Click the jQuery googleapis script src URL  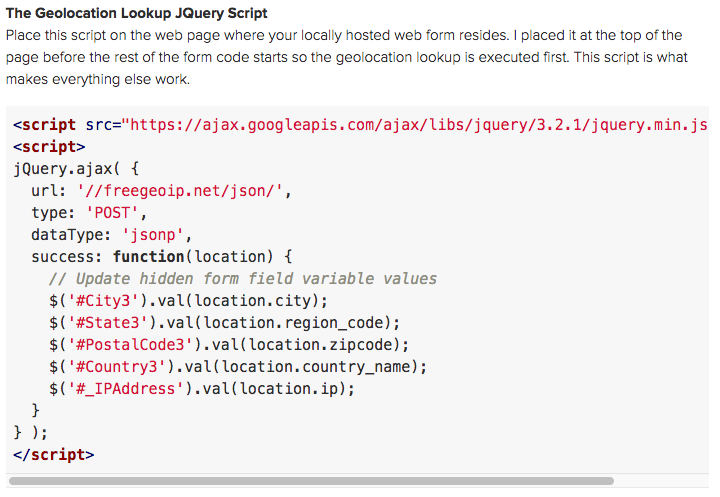pyautogui.click(x=416, y=124)
